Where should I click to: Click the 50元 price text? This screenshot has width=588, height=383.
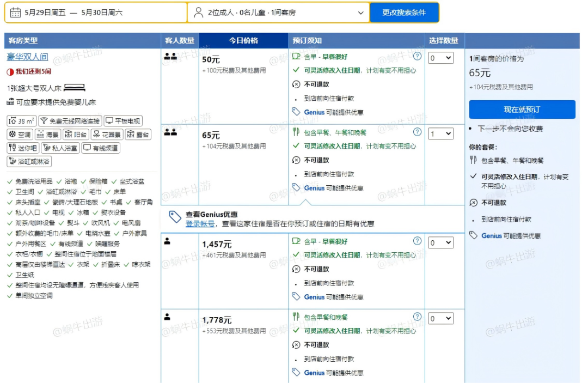[211, 59]
